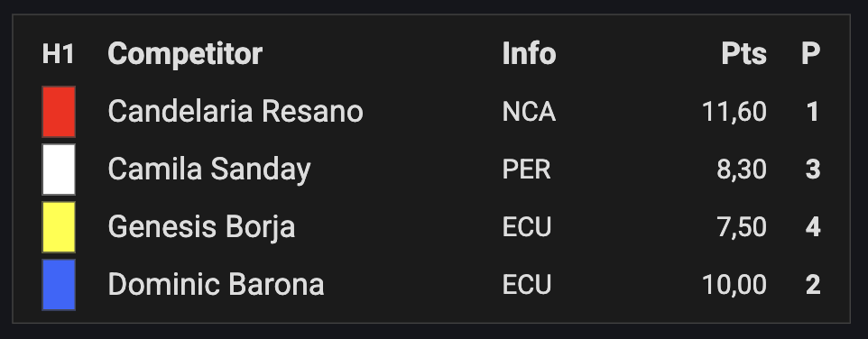This screenshot has width=868, height=339.
Task: Click the H1 heat column header
Action: pos(59,54)
